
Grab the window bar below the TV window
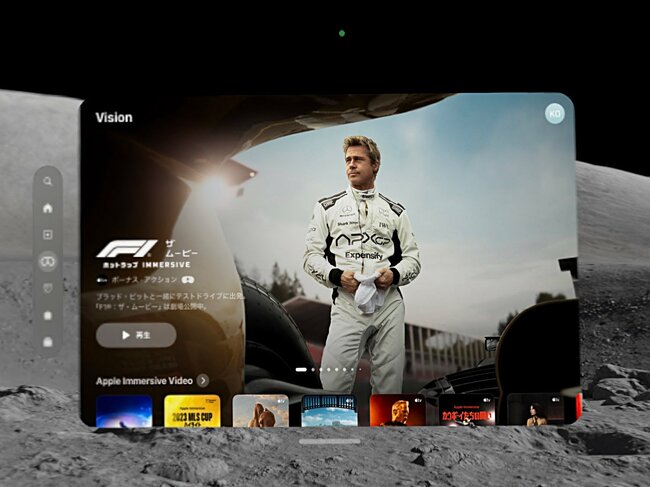(x=330, y=442)
